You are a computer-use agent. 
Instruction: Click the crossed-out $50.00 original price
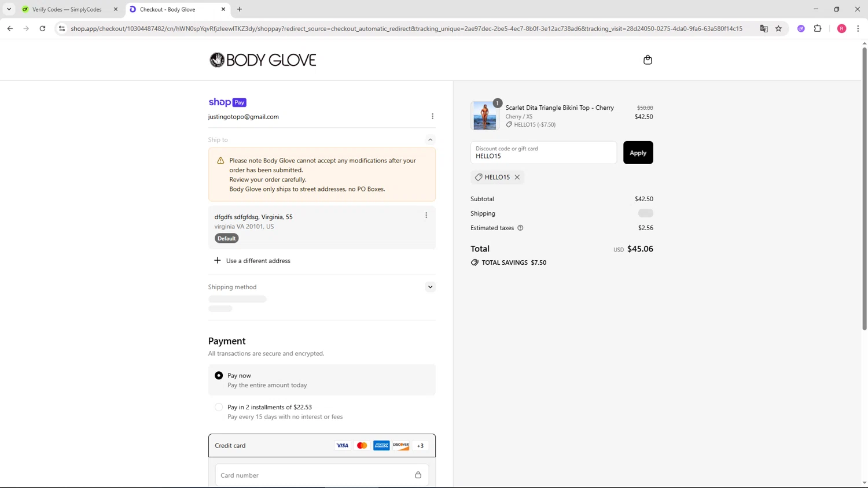(x=645, y=108)
